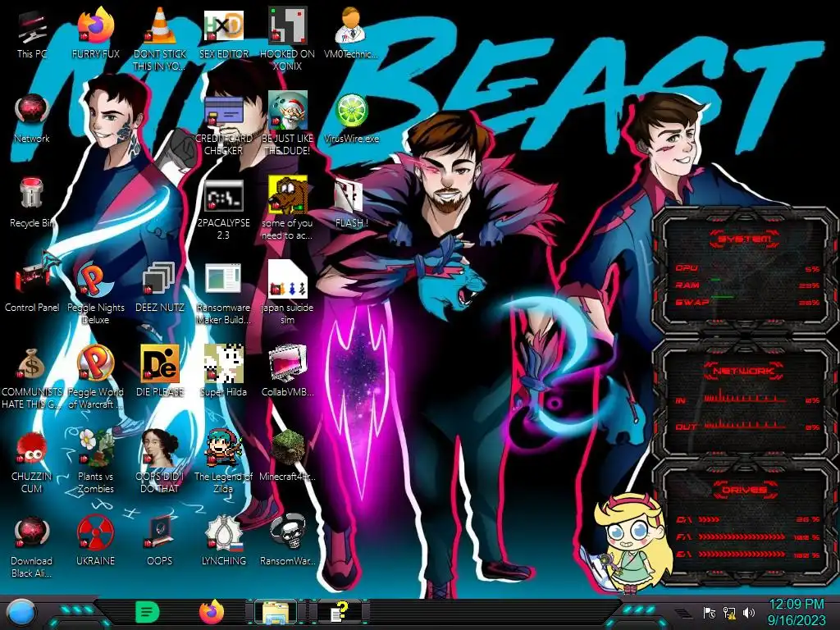This screenshot has width=840, height=630.
Task: Select the RansomWar... skull icon
Action: tap(287, 541)
